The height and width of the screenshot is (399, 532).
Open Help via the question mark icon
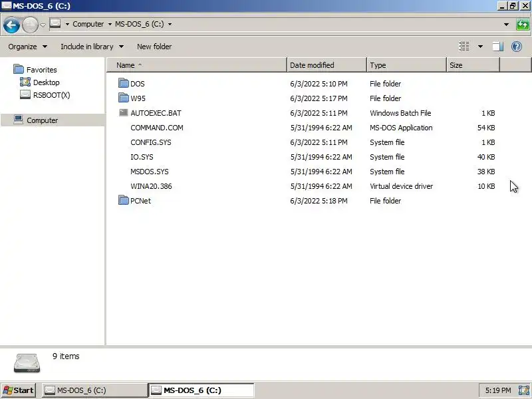click(x=517, y=47)
